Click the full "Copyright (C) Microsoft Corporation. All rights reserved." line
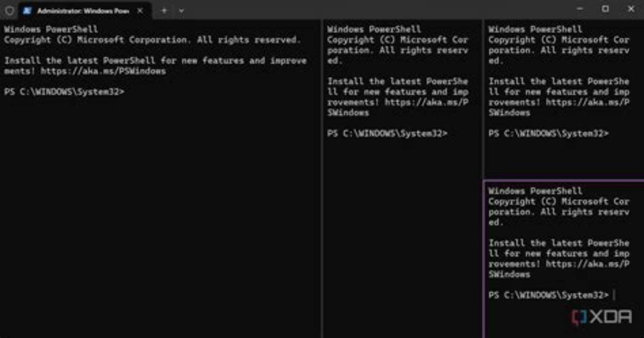The width and height of the screenshot is (644, 338). click(x=152, y=40)
